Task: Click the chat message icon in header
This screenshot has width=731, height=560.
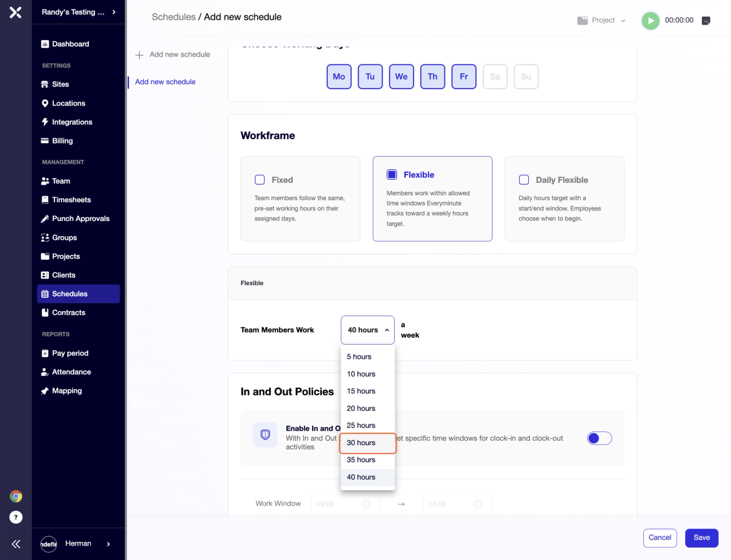Action: click(x=706, y=20)
